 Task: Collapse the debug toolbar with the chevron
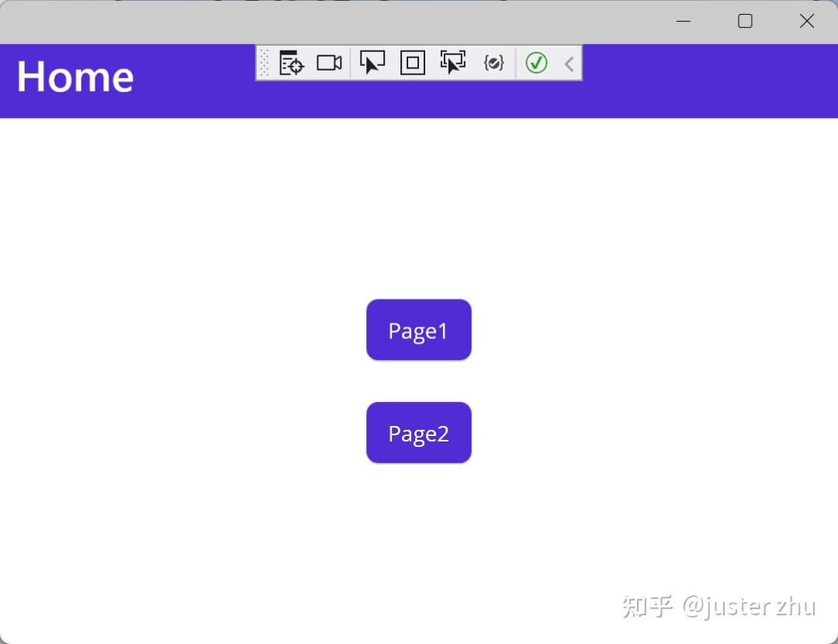coord(570,64)
